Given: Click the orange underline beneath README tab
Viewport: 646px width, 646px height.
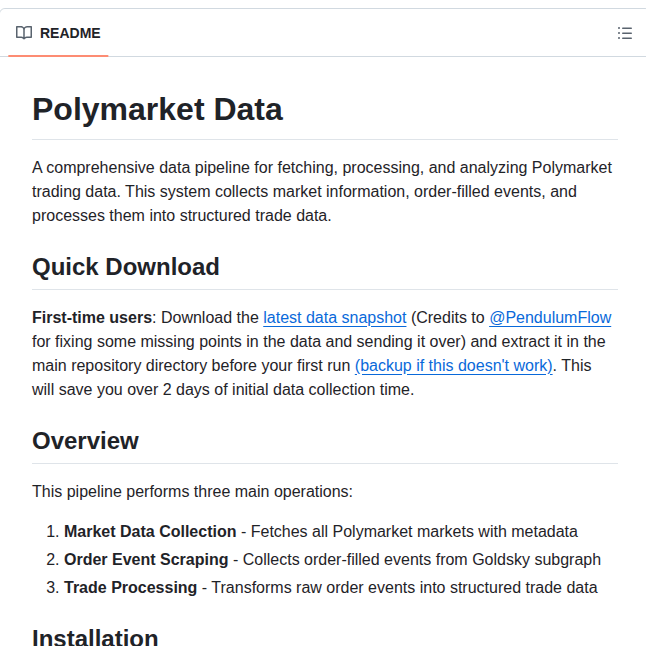Looking at the screenshot, I should pos(58,56).
